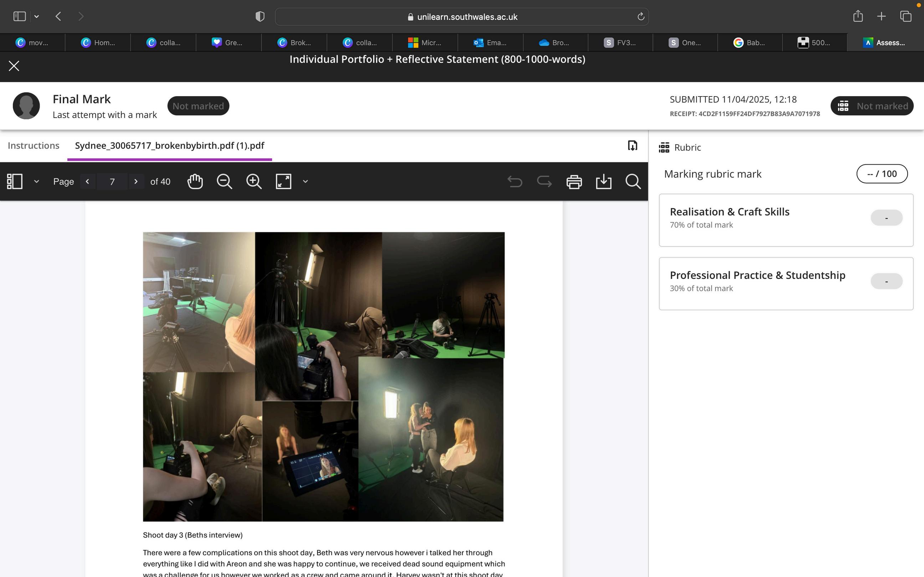924x577 pixels.
Task: Click the fit page fullscreen icon
Action: [283, 182]
